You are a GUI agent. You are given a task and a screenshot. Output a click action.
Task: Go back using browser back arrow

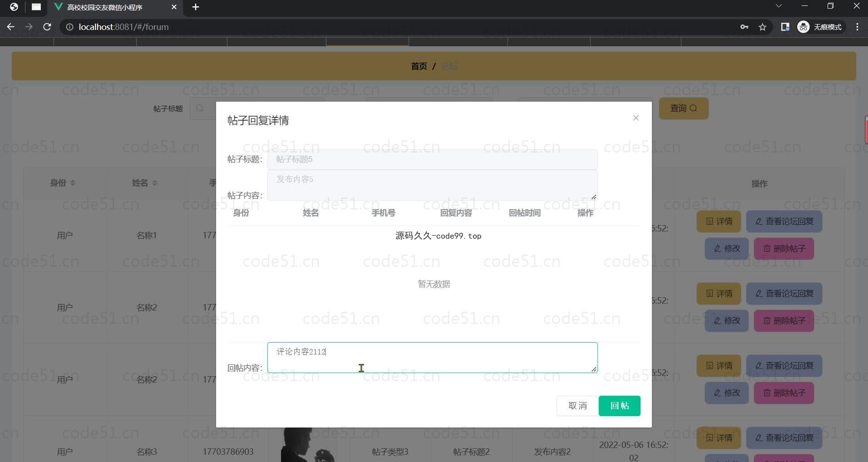click(10, 27)
